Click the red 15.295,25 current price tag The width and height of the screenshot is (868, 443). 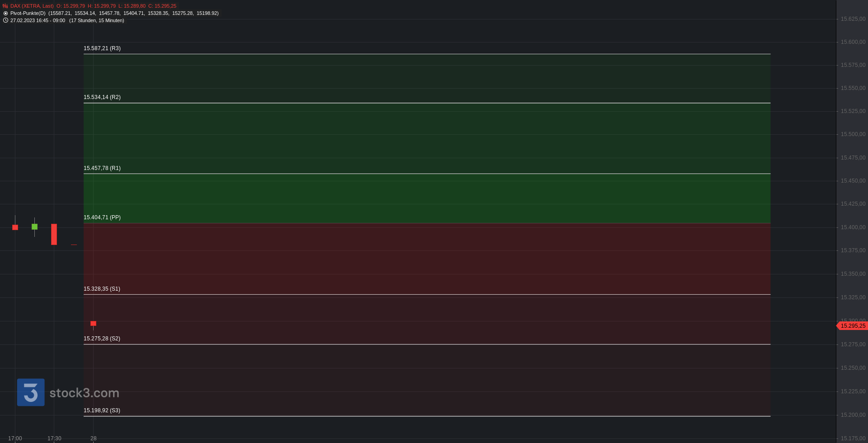tap(852, 326)
